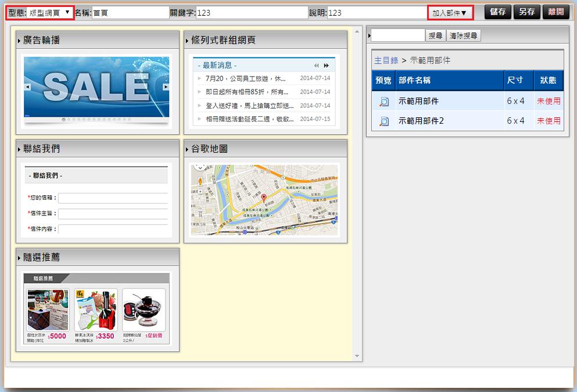The height and width of the screenshot is (392, 577).
Task: Click the 主目錄 breadcrumb link
Action: click(x=386, y=60)
